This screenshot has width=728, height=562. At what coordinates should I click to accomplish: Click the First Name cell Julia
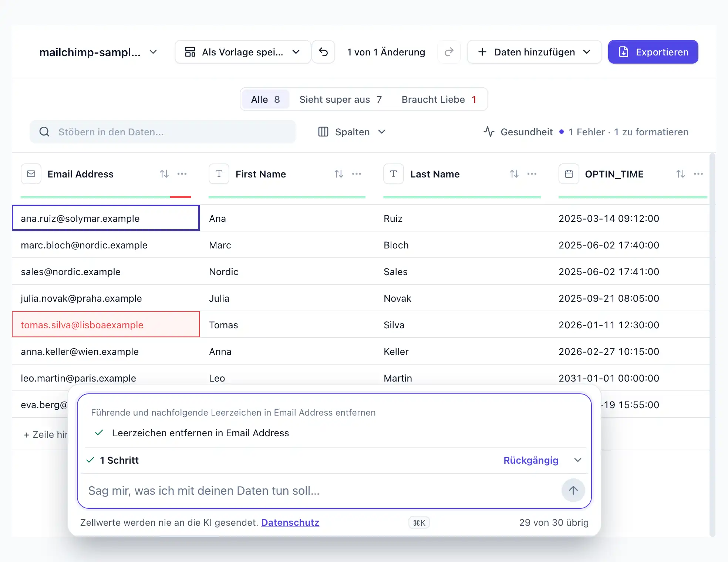[x=287, y=298]
